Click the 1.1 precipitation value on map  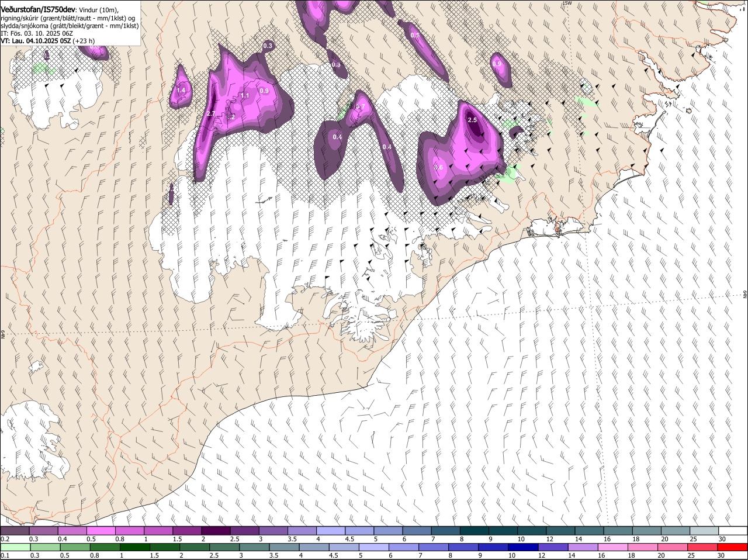pyautogui.click(x=245, y=95)
